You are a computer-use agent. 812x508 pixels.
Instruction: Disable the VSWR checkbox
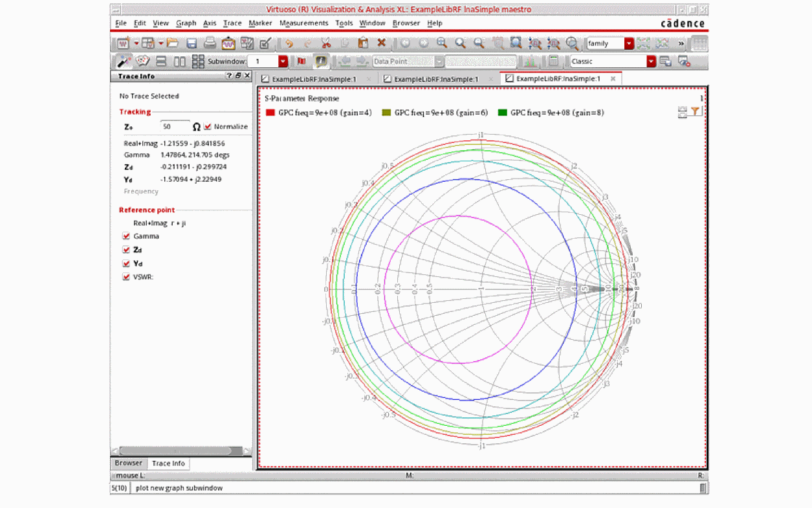pyautogui.click(x=126, y=277)
